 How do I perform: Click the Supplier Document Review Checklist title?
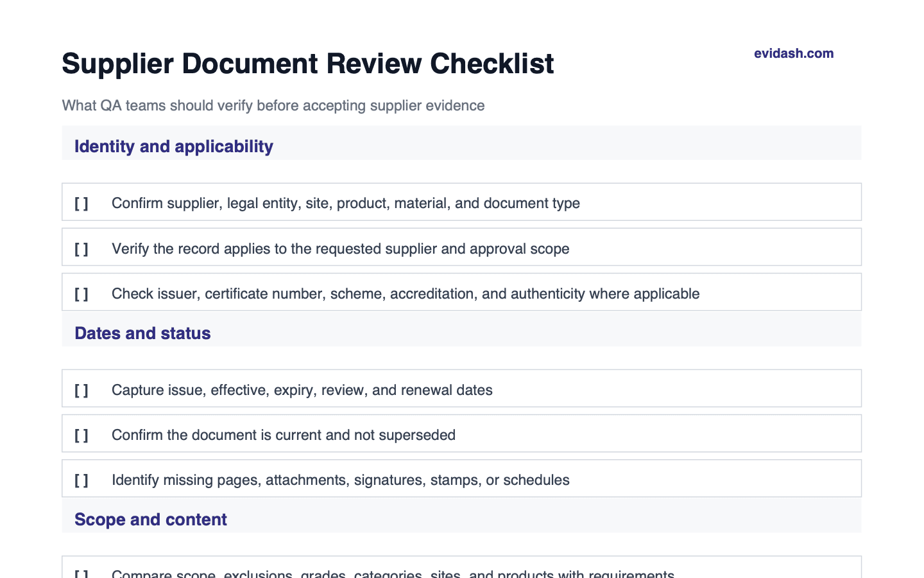click(308, 64)
